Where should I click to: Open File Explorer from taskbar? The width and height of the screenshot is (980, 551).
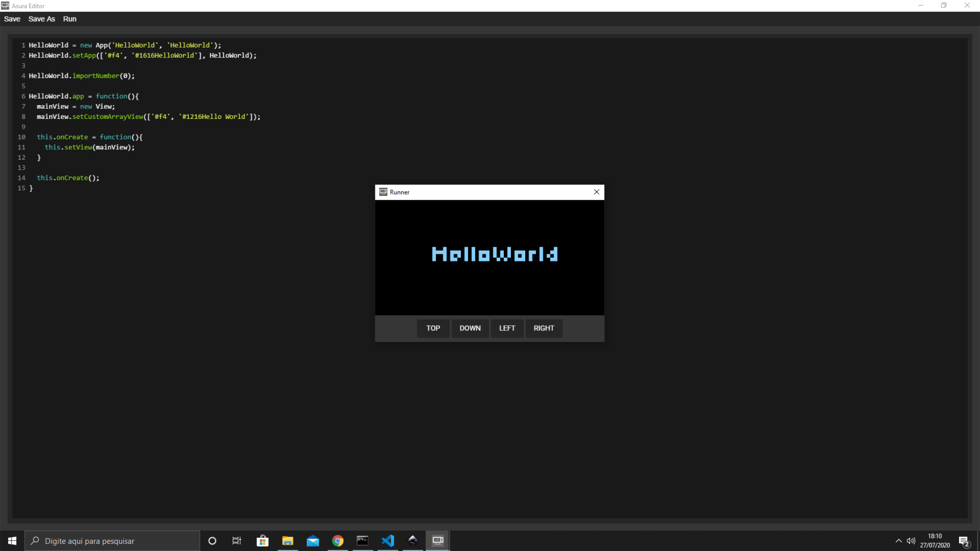pyautogui.click(x=288, y=541)
